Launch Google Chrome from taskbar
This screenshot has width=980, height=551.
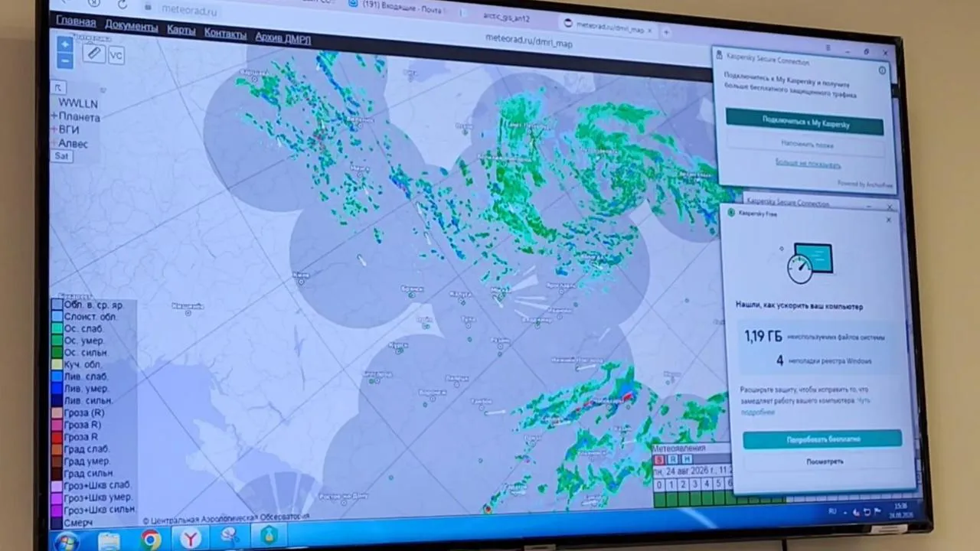(151, 540)
